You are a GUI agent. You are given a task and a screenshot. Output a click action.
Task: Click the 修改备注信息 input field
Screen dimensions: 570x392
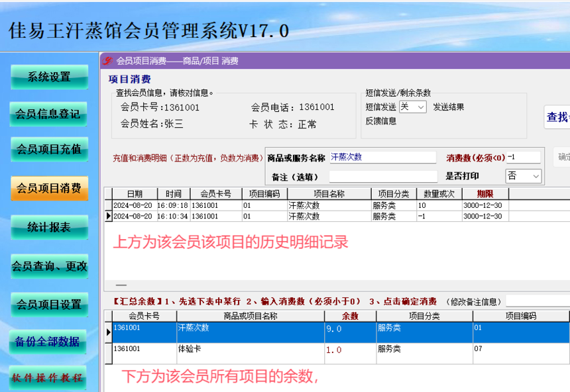[x=538, y=301]
